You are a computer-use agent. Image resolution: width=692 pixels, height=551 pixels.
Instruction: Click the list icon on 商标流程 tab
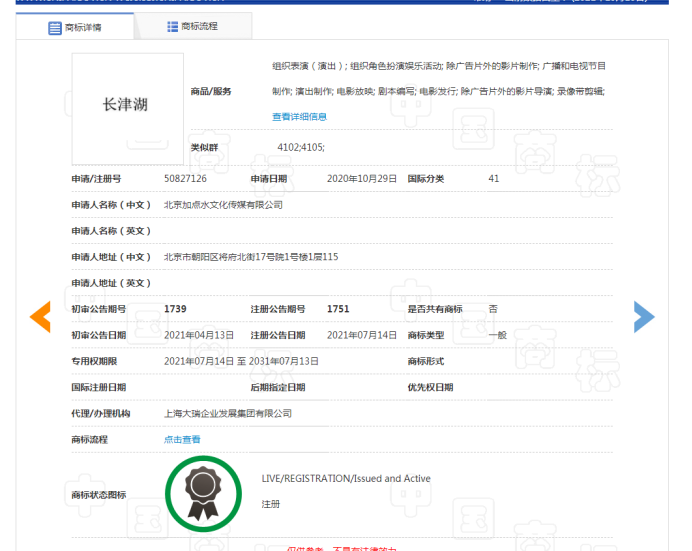pos(173,26)
